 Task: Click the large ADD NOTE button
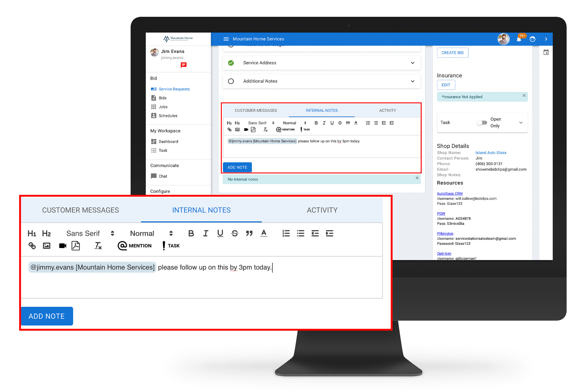point(47,316)
